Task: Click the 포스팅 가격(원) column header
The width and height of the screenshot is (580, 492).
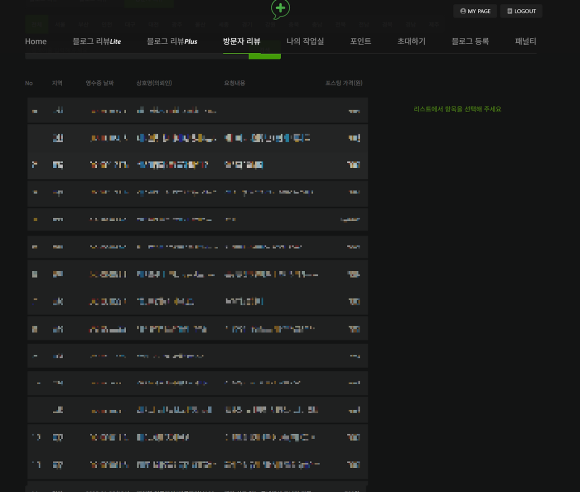Action: 344,83
